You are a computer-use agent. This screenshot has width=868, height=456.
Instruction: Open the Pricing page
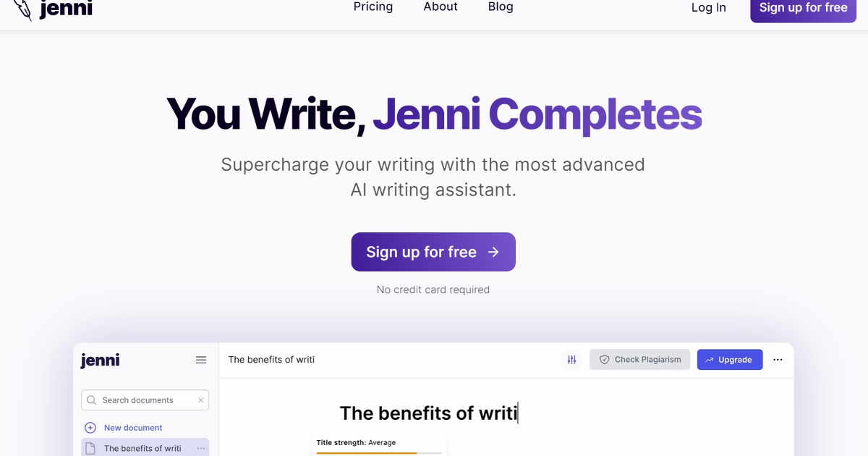click(373, 7)
